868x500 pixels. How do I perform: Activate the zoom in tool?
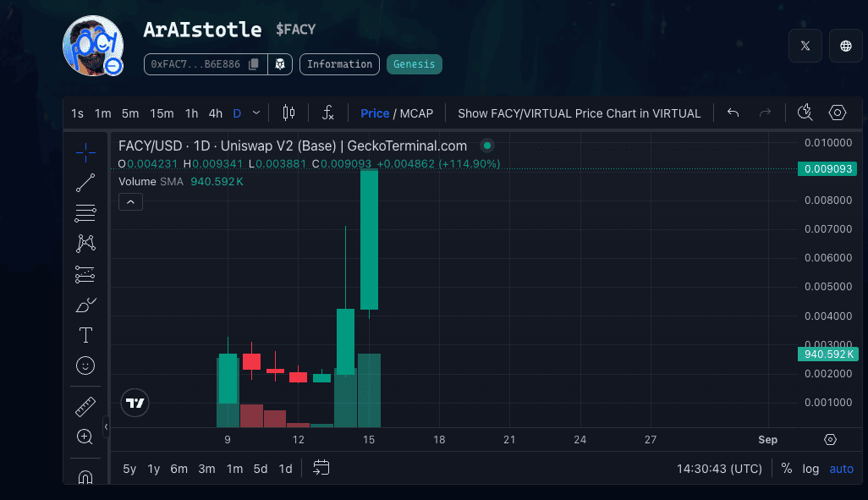pyautogui.click(x=85, y=437)
